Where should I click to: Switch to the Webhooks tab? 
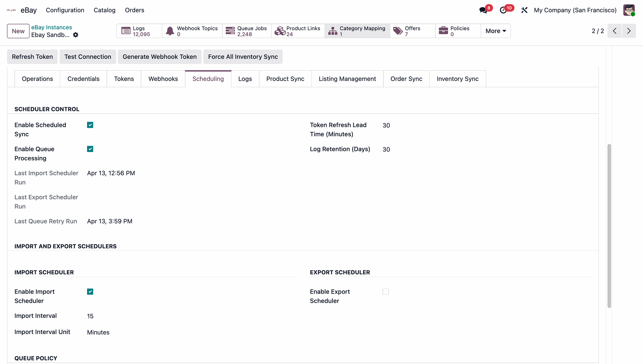pos(163,79)
